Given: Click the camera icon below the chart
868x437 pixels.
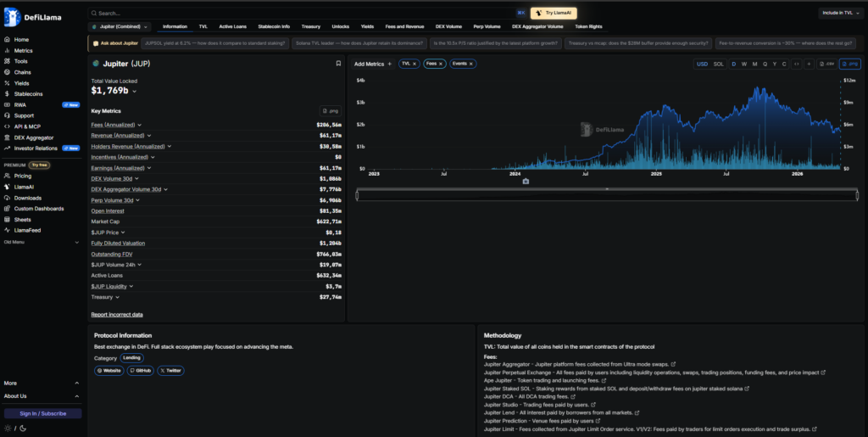Looking at the screenshot, I should pyautogui.click(x=526, y=181).
